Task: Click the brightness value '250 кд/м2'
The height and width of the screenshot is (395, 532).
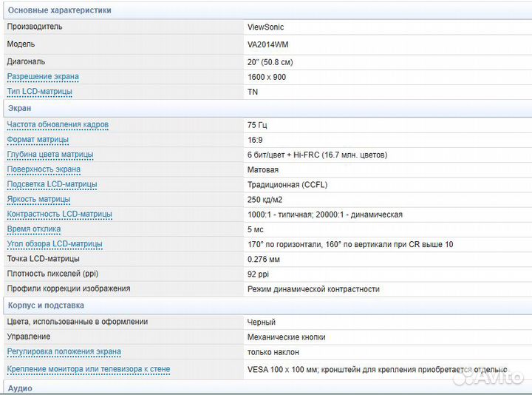Action: [x=265, y=200]
